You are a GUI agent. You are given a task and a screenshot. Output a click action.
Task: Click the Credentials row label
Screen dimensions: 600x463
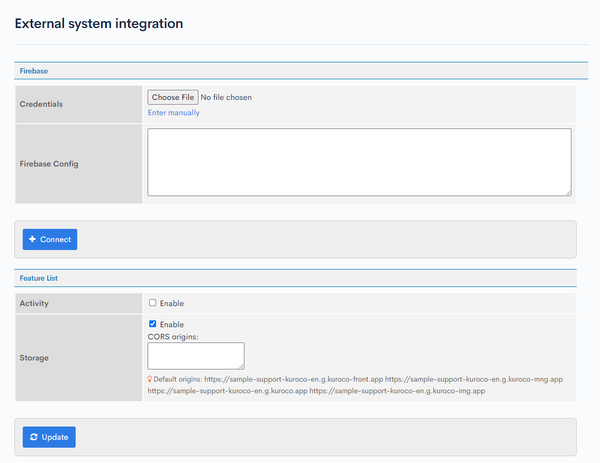click(41, 104)
